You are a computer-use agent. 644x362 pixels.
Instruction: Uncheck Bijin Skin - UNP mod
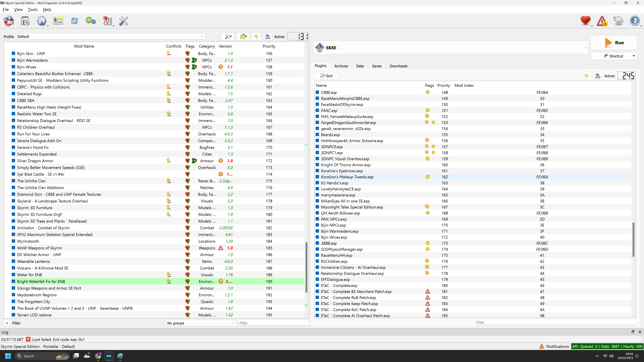pos(13,53)
